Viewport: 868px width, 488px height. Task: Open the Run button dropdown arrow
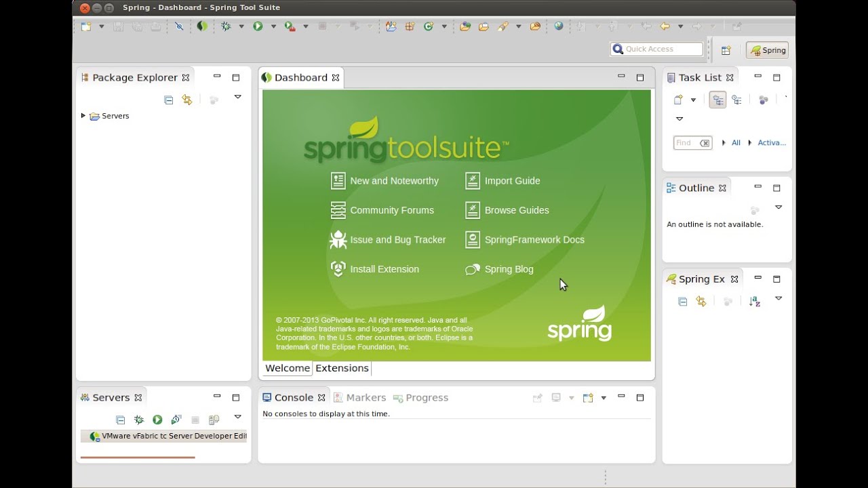[273, 26]
